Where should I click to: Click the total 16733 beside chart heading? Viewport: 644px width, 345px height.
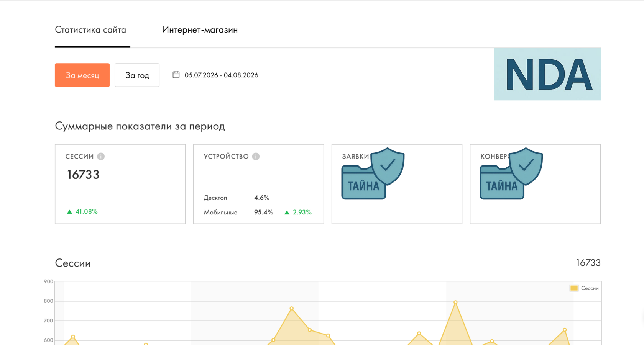coord(588,263)
